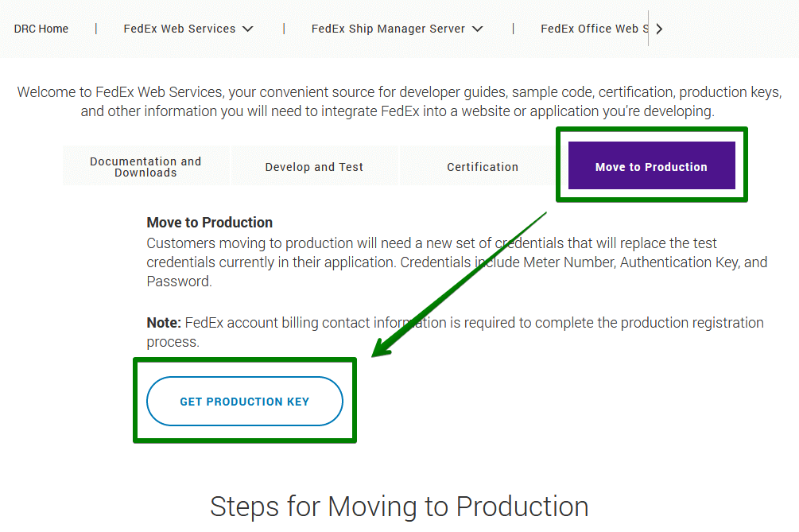
Task: Click the first nav separator after DRC Home
Action: tap(96, 29)
